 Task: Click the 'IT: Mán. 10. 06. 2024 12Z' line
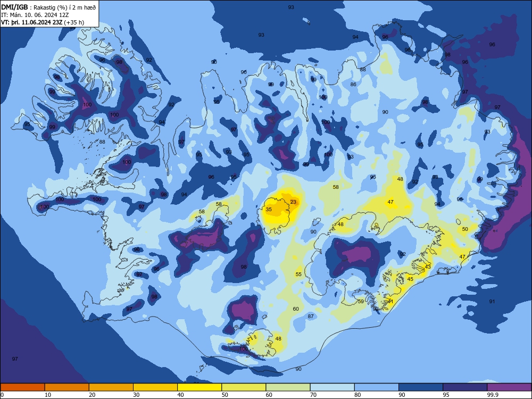(35, 14)
